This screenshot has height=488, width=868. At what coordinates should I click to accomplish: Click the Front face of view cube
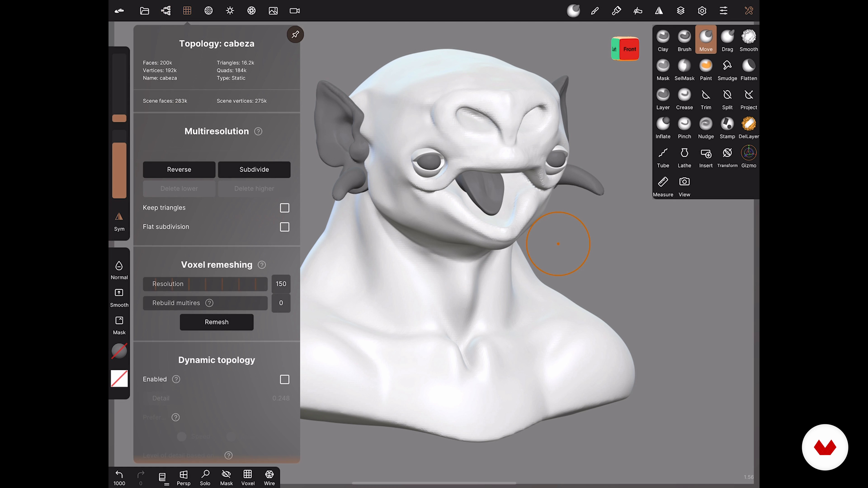pos(629,49)
